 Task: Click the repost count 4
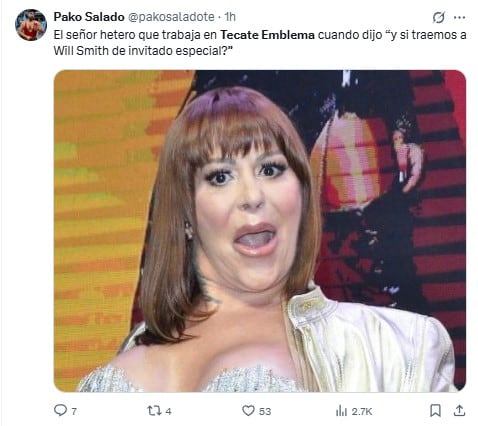(168, 411)
